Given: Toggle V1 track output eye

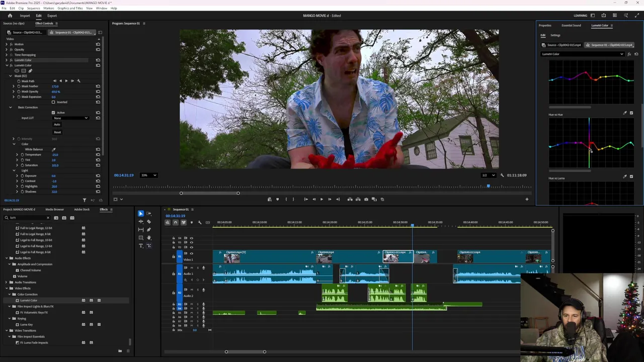Looking at the screenshot, I should pyautogui.click(x=191, y=253).
